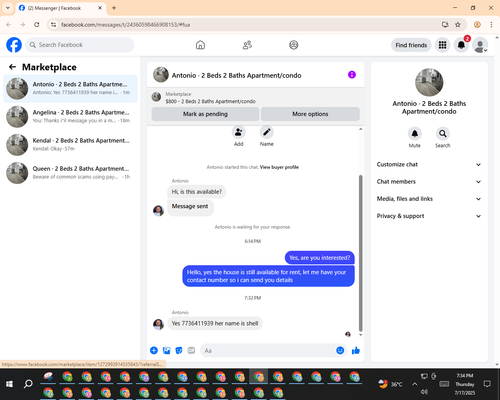View site information icon in address bar

click(53, 25)
